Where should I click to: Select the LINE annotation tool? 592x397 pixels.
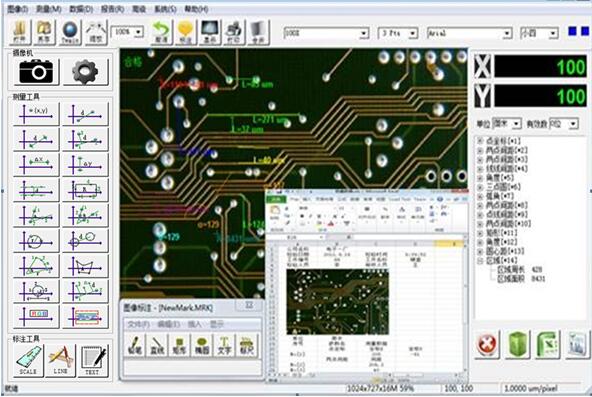[x=60, y=360]
